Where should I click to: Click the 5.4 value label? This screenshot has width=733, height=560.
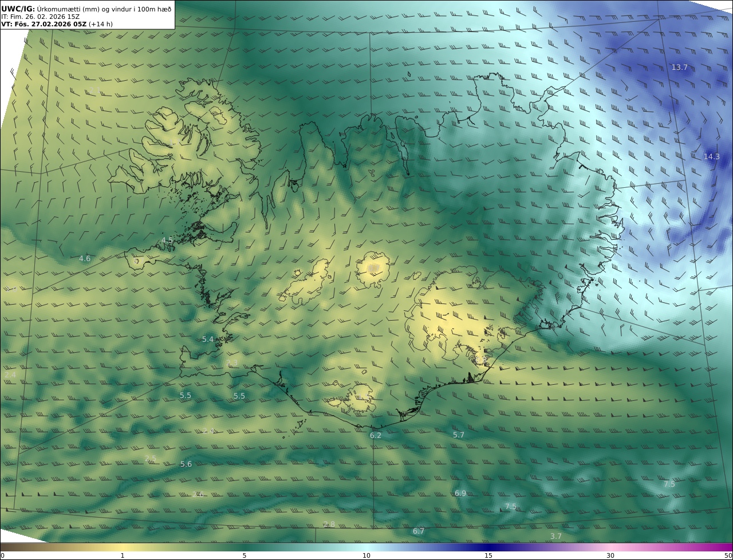coord(207,340)
